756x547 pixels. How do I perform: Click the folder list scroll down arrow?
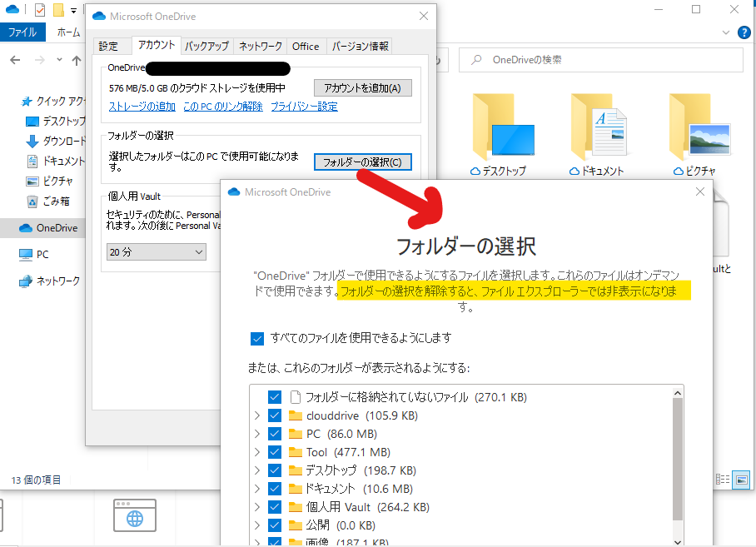678,542
